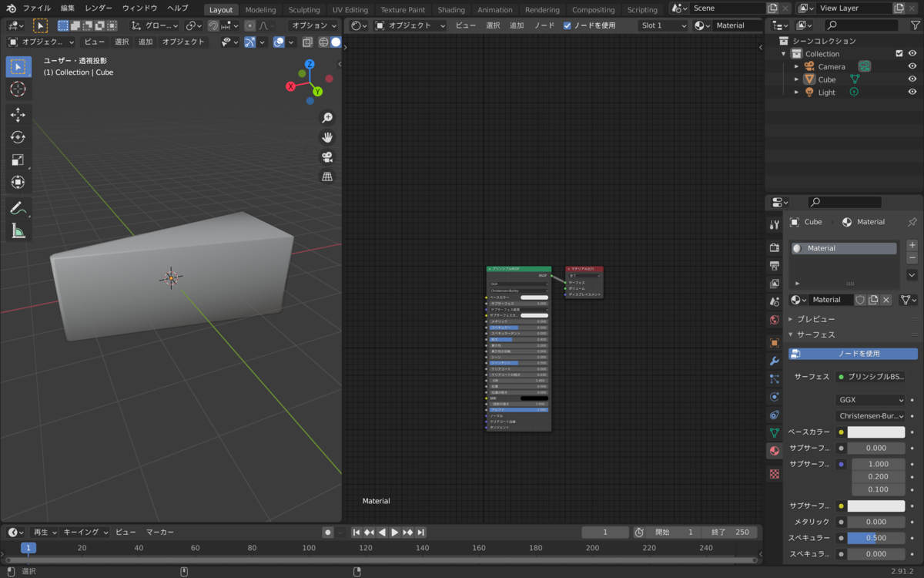Screen dimensions: 924x578
Task: Select the Cursor tool in viewport toolbar
Action: (x=18, y=89)
